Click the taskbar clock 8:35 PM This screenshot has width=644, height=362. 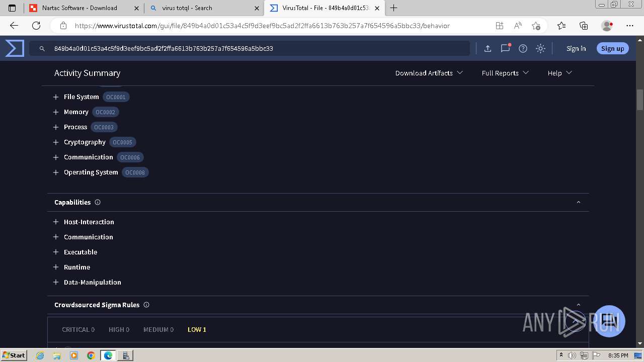pyautogui.click(x=618, y=355)
